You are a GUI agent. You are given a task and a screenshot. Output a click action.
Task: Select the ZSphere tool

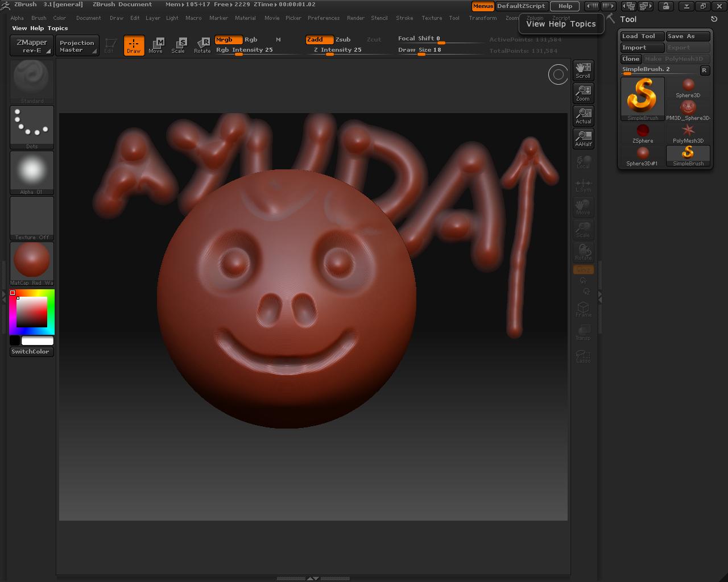pyautogui.click(x=643, y=133)
